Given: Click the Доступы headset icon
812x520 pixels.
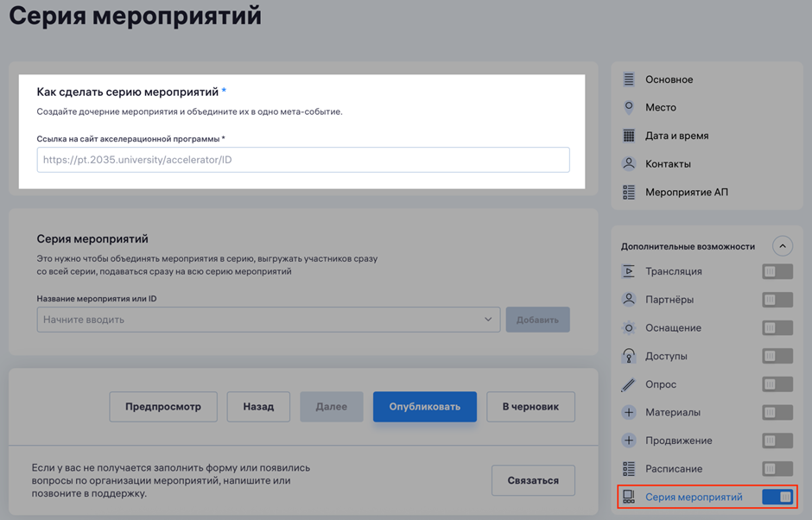Looking at the screenshot, I should 629,356.
